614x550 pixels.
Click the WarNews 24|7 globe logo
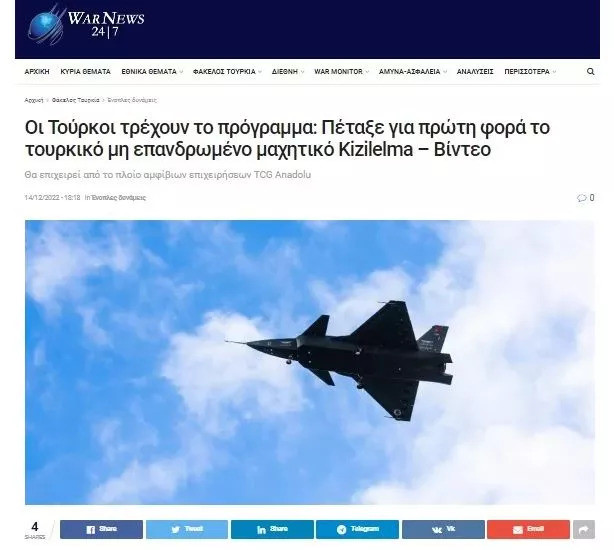pos(86,23)
